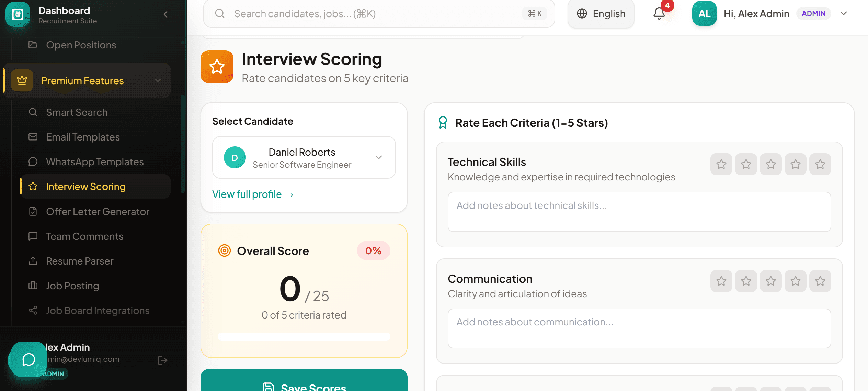
Task: Rate Technical Skills three stars
Action: (771, 164)
